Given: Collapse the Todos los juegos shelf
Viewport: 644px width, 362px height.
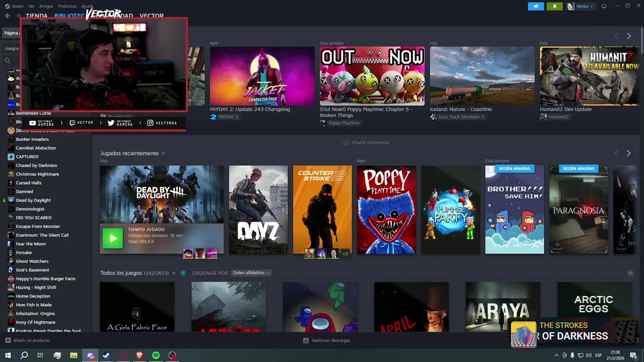Looking at the screenshot, I should coord(630,274).
